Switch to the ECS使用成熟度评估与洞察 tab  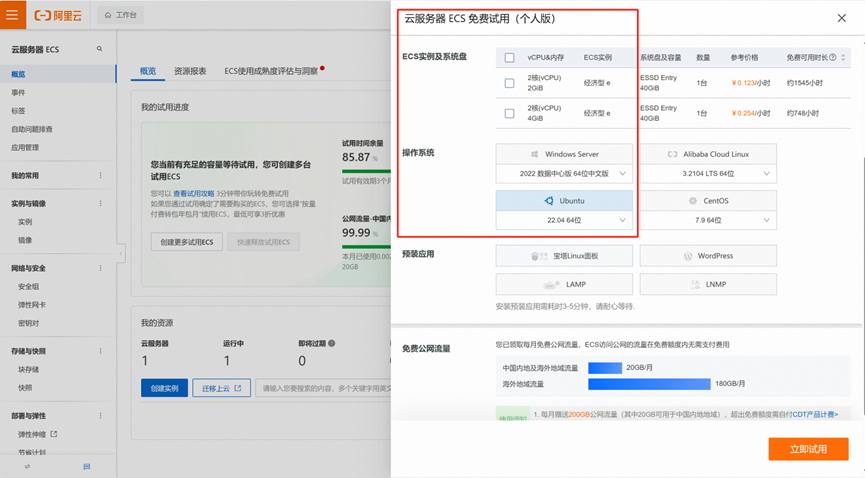tap(271, 71)
